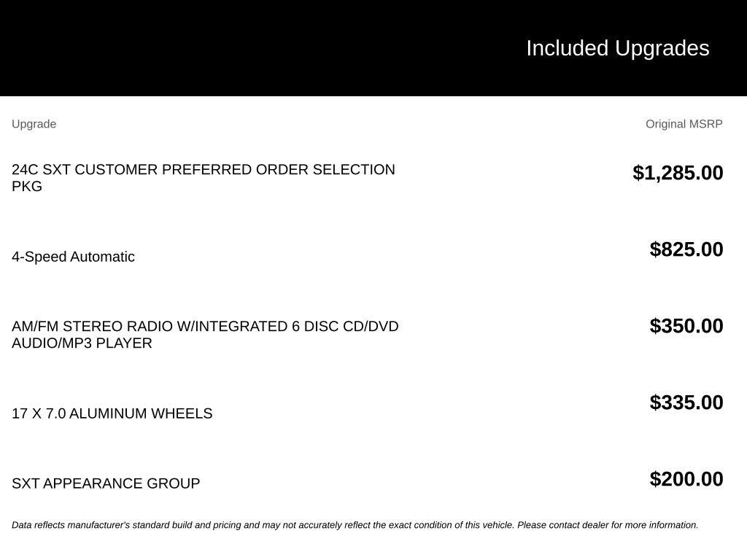Select the 17 X 7.0 Aluminum Wheels entry
The image size is (747, 560).
coord(112,413)
